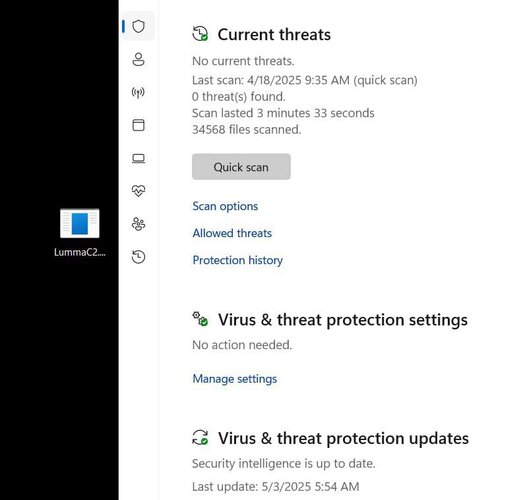This screenshot has height=500, width=521.
Task: Open Device security laptop icon
Action: coord(138,158)
